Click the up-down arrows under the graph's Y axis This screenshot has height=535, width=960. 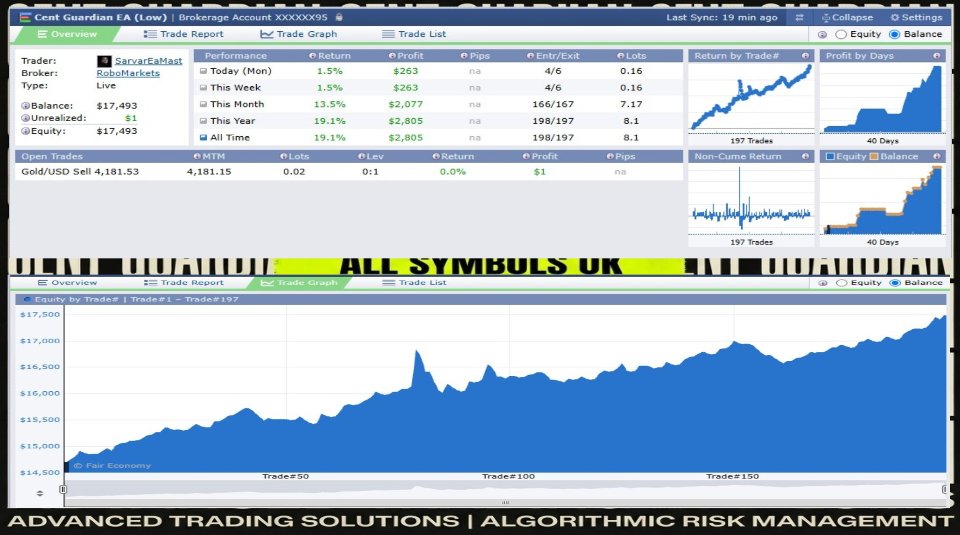pyautogui.click(x=40, y=493)
